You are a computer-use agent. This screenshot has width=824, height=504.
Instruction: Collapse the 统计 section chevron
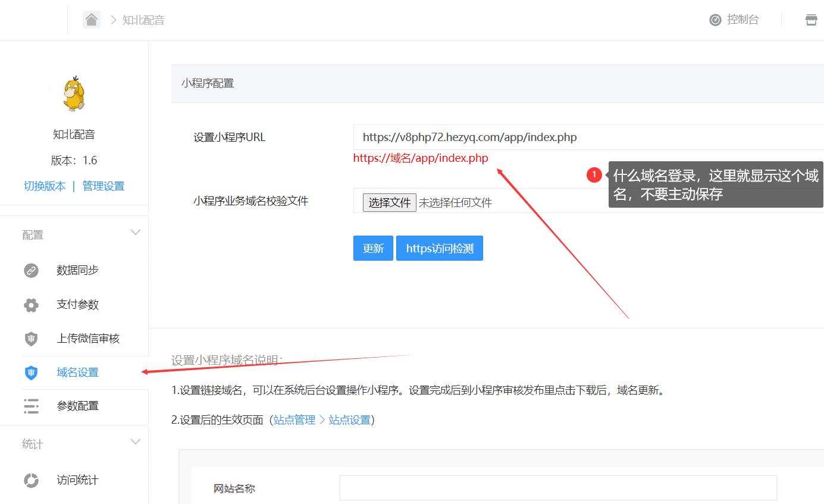(x=136, y=442)
